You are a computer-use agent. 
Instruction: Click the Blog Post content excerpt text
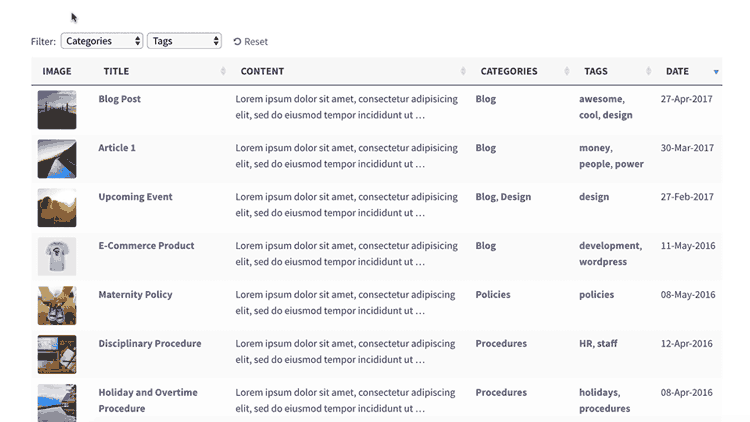[x=346, y=107]
